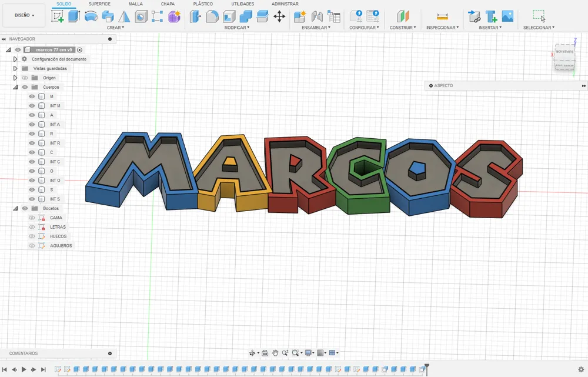Select the Combine bodies tool
Screen dimensions: 588x377
tap(246, 16)
